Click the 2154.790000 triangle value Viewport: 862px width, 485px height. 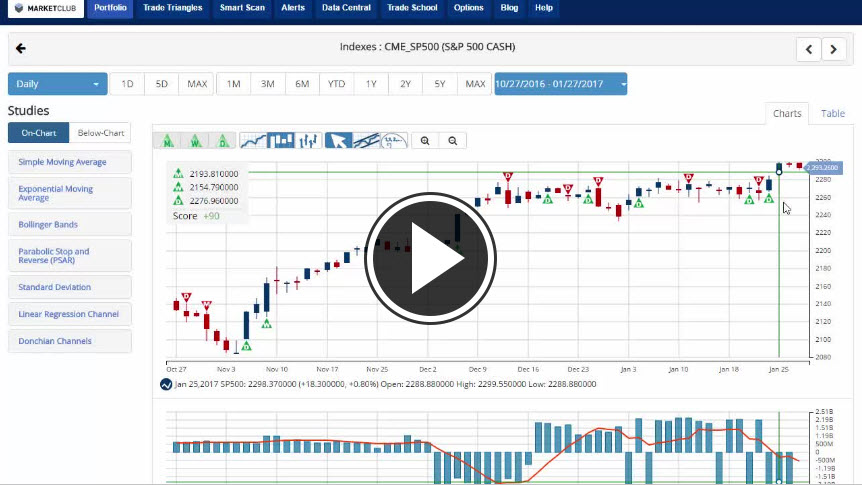pyautogui.click(x=214, y=187)
